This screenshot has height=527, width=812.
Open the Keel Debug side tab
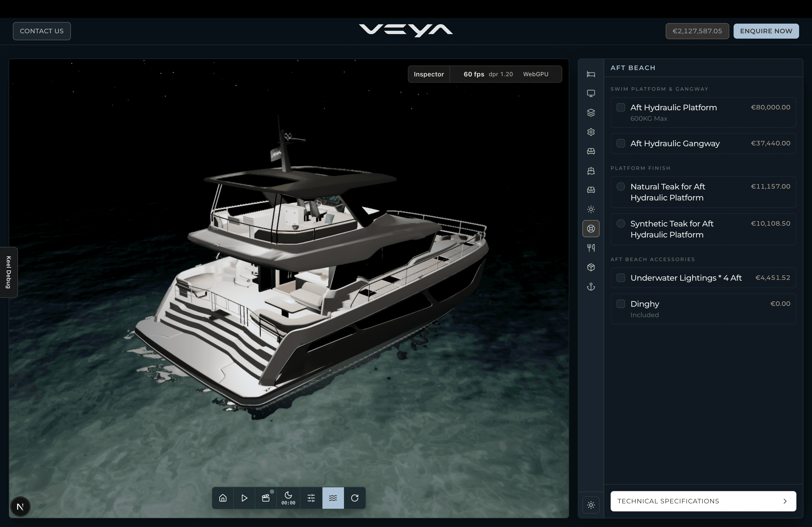pos(9,272)
